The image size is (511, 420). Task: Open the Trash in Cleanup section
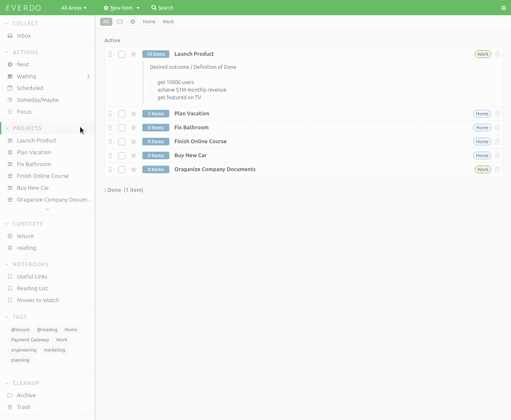23,407
